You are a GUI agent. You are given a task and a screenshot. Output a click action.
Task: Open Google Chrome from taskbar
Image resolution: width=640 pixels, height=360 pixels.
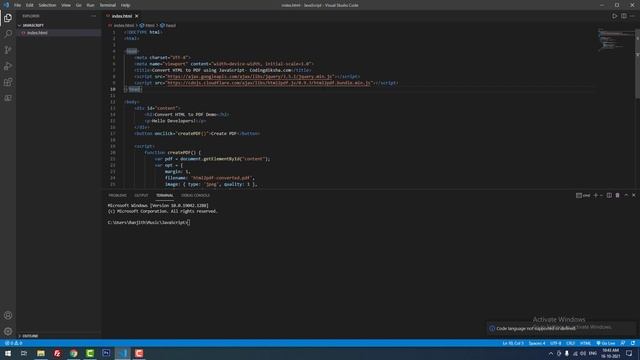tap(73, 353)
